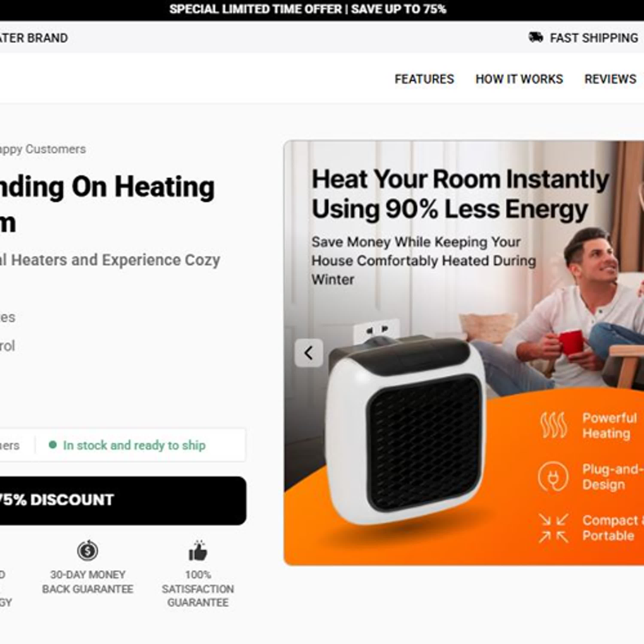Click the fast shipping truck icon

536,38
